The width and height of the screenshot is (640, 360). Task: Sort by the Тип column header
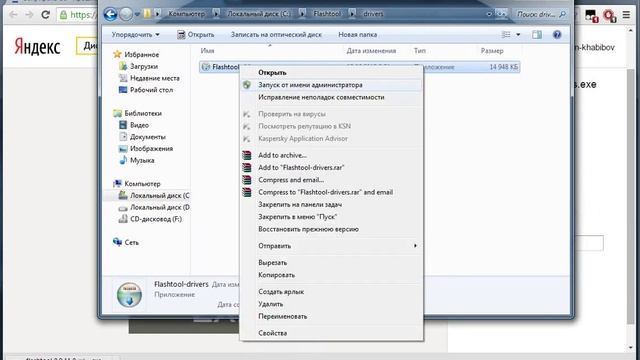click(x=420, y=51)
